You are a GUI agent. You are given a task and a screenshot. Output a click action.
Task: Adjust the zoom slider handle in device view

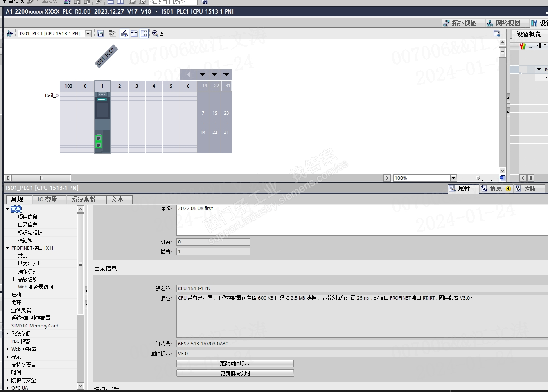pos(478,178)
